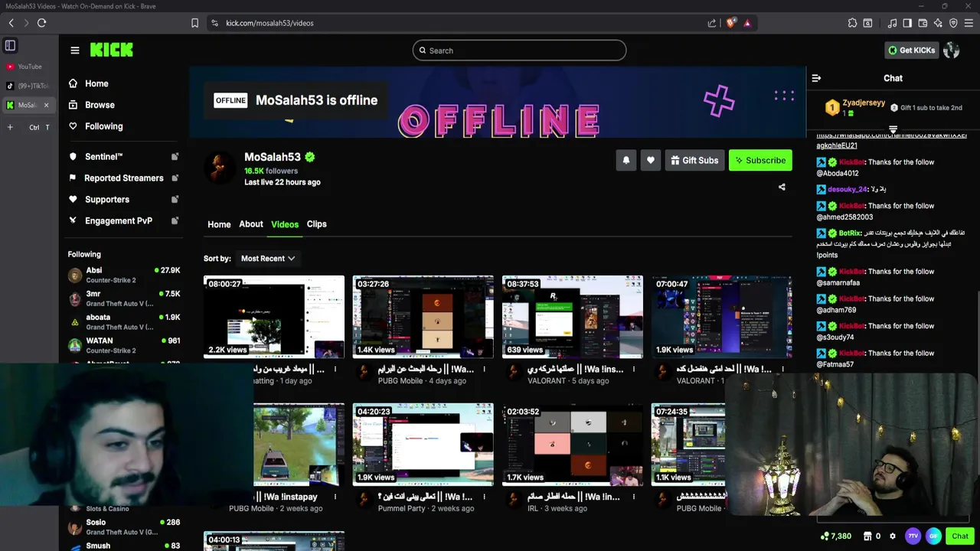Click the green KICK logo
Screen dimensions: 980x551
click(x=112, y=51)
